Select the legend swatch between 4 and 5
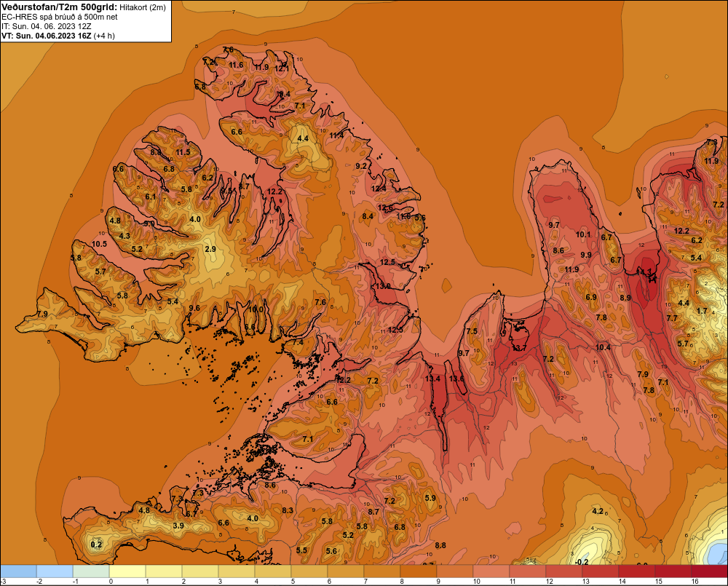This screenshot has width=728, height=586. tap(274, 571)
